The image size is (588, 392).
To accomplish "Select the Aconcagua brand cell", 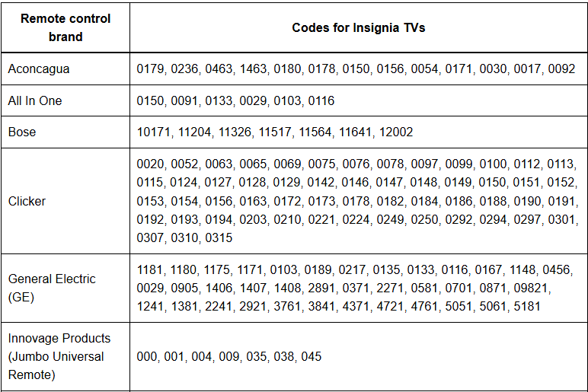I will click(x=39, y=69).
